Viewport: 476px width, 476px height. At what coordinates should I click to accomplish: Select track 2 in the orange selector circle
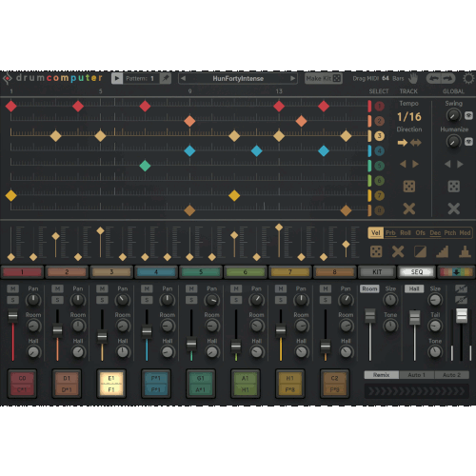(x=379, y=121)
